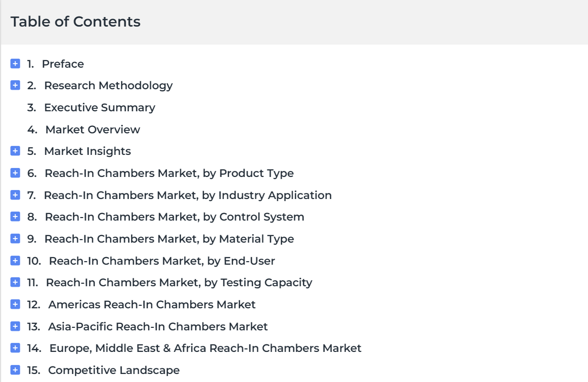Click plus icon beside Americas Reach-In Chambers
This screenshot has width=588, height=382.
pos(15,304)
